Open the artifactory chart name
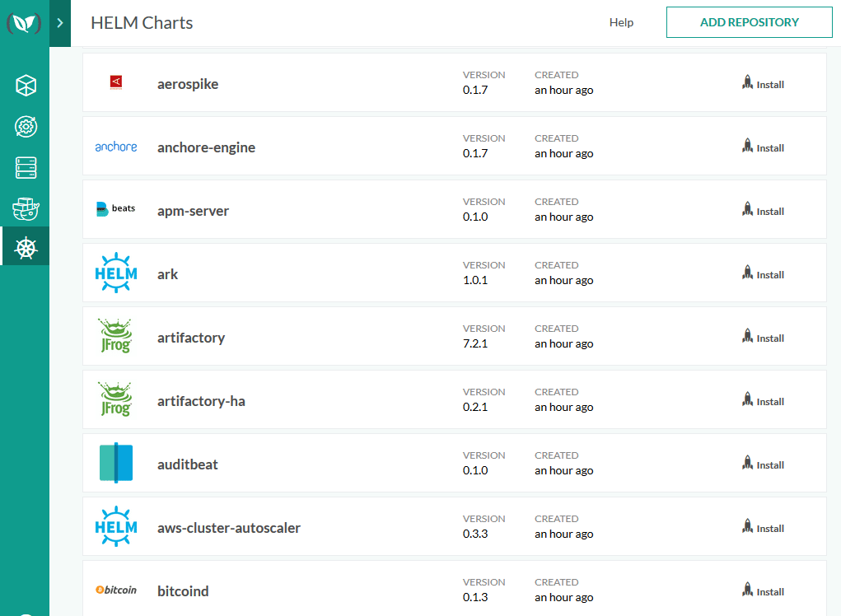Viewport: 841px width, 616px height. tap(191, 338)
